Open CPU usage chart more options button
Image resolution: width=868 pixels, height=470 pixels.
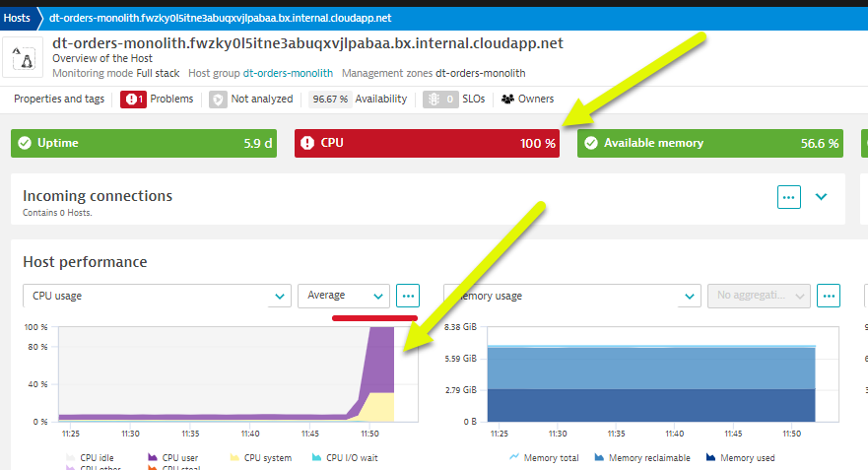408,296
